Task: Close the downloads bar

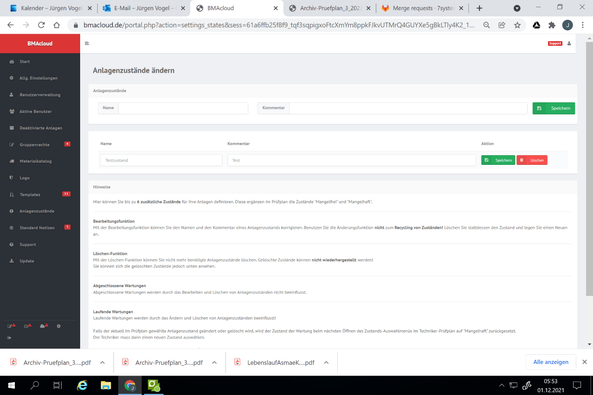Action: pyautogui.click(x=584, y=362)
